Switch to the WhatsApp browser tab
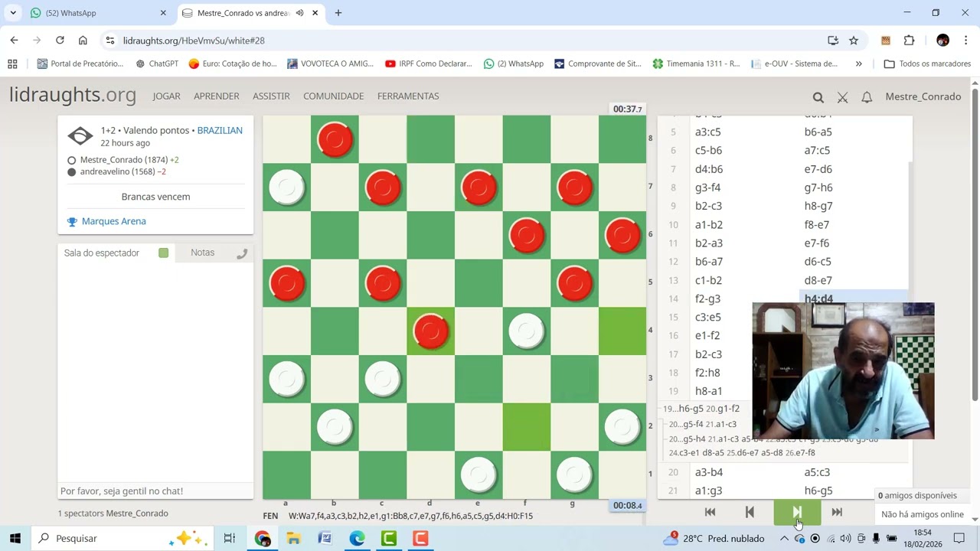The height and width of the screenshot is (551, 980). tap(99, 13)
